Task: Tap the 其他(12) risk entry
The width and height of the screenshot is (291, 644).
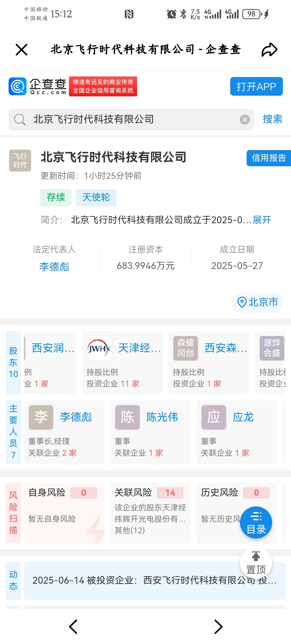Action: pyautogui.click(x=130, y=530)
